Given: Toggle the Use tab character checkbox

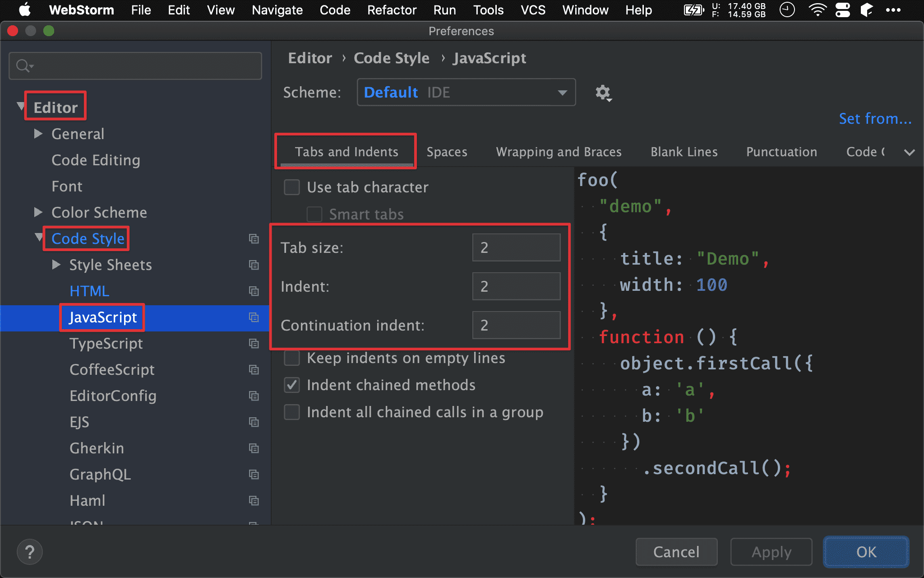Looking at the screenshot, I should pos(291,187).
